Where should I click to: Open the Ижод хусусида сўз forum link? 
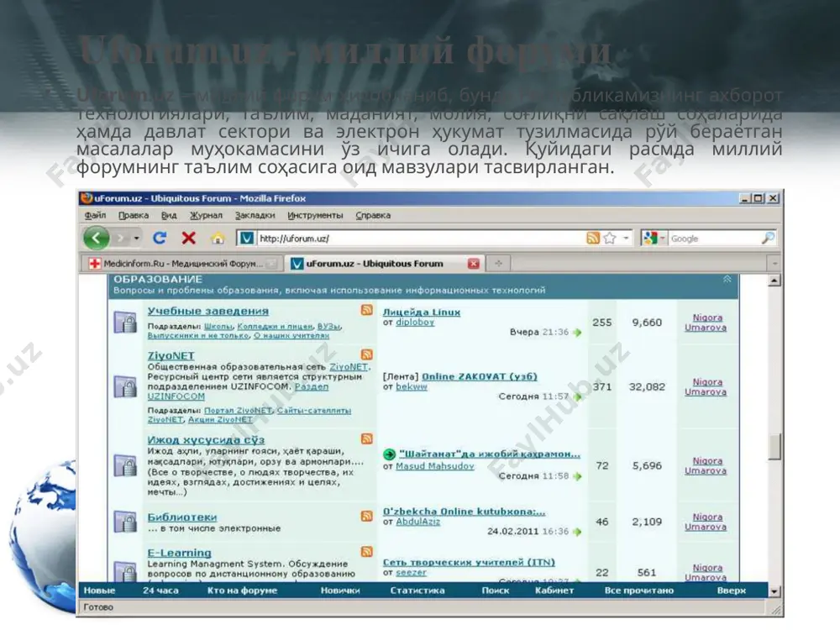coord(206,440)
